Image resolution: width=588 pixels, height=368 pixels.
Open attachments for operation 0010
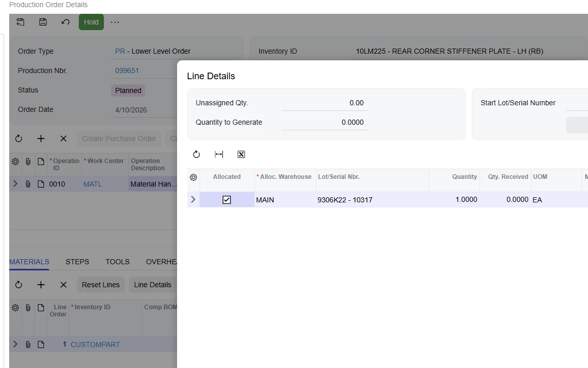pyautogui.click(x=28, y=184)
